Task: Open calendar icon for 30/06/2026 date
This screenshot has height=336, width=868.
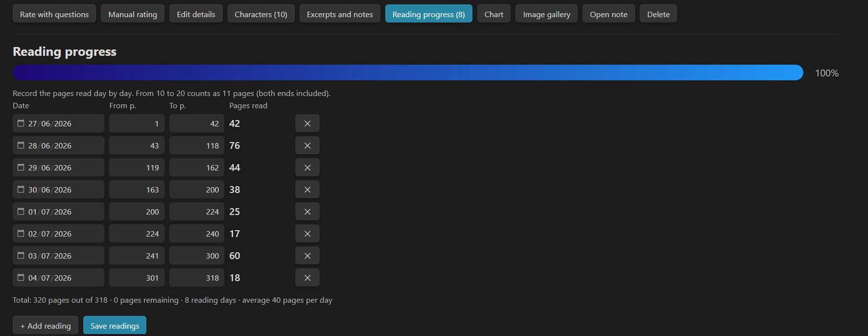Action: click(21, 189)
